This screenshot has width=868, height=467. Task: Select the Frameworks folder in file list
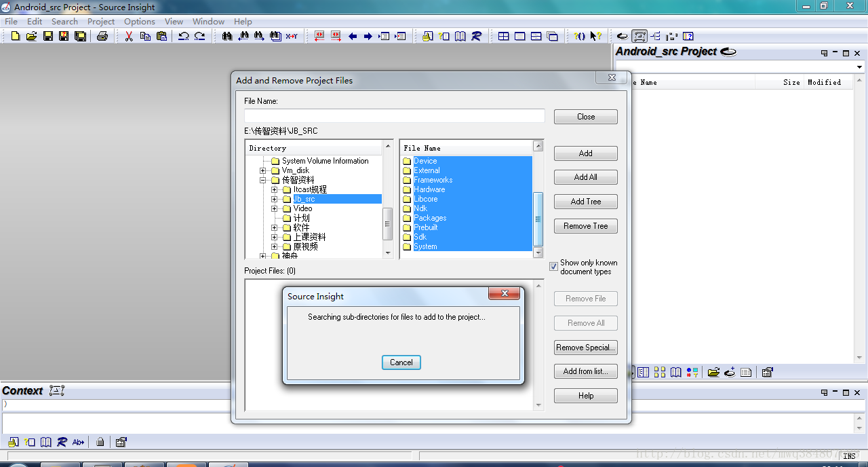433,180
